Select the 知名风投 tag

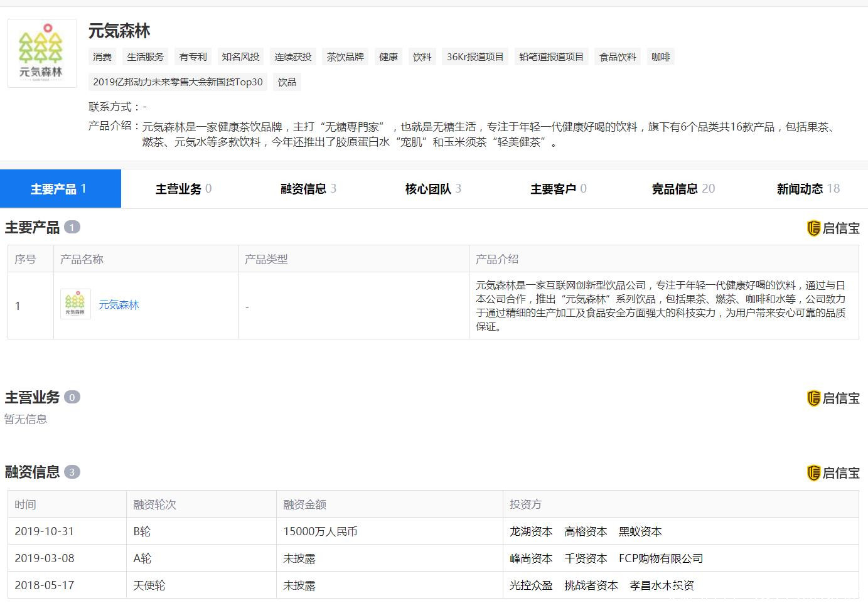[240, 57]
